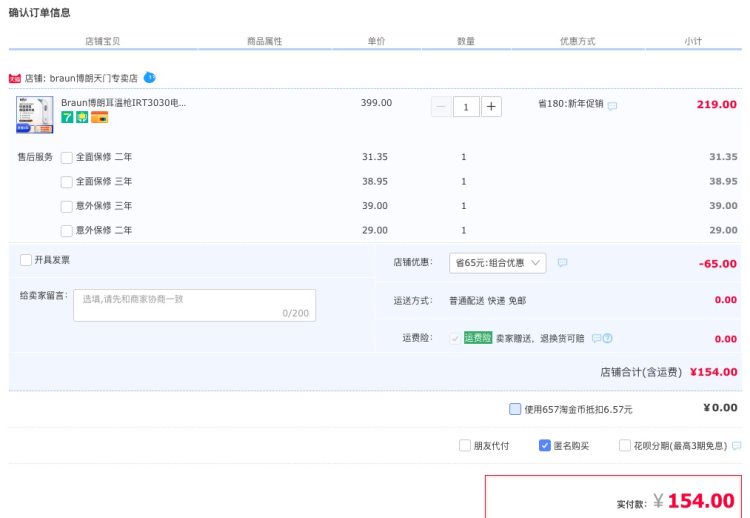Click 普通配送 快递 免邮 shipping text
Screen dimensions: 750x518
pos(487,300)
